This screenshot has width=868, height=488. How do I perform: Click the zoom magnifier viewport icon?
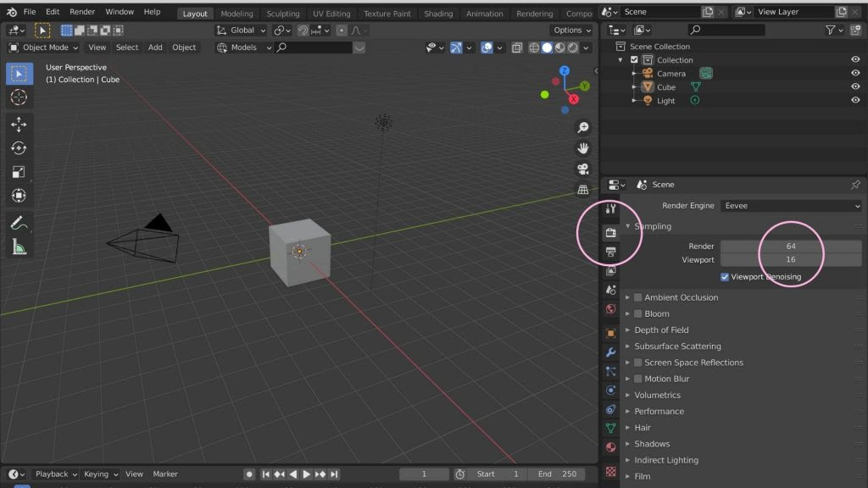click(x=583, y=128)
